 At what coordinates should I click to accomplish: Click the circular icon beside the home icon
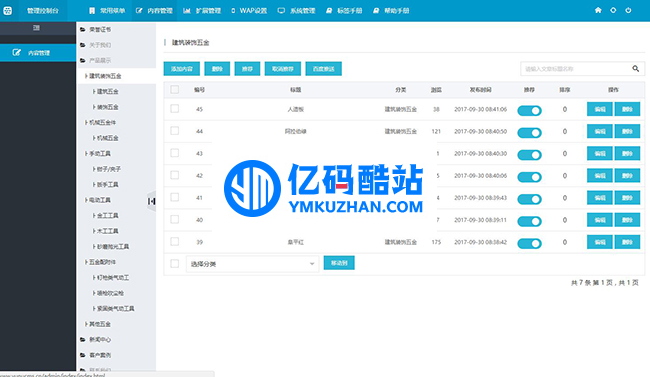613,10
